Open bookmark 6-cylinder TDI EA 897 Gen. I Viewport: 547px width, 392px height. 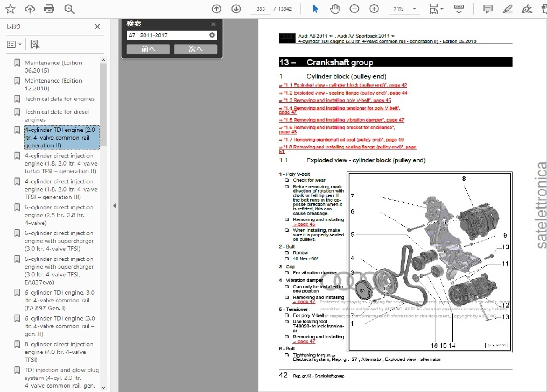coord(59,301)
